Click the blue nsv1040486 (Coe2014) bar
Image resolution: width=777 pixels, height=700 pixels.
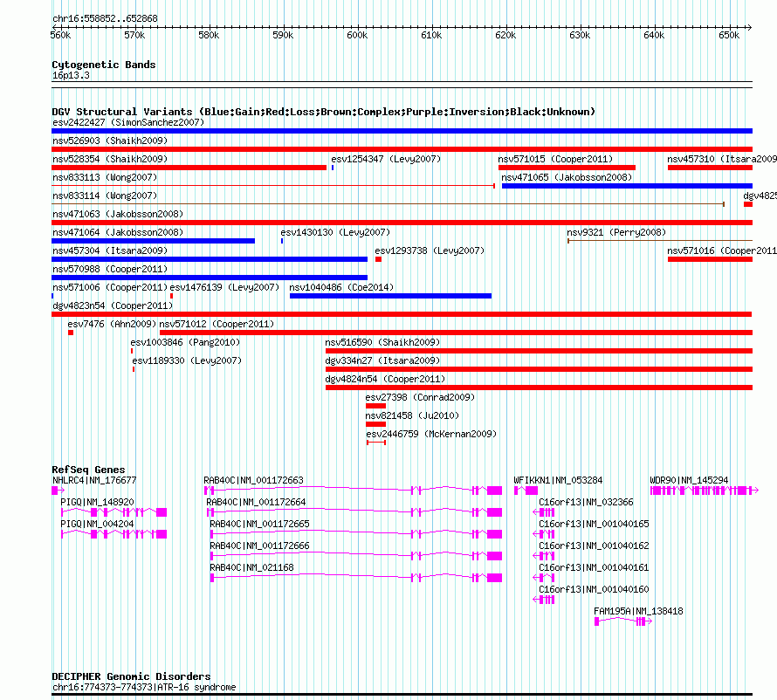coord(390,296)
